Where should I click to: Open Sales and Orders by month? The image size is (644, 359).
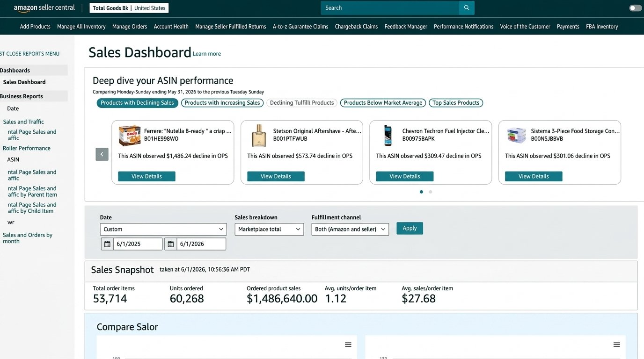28,238
